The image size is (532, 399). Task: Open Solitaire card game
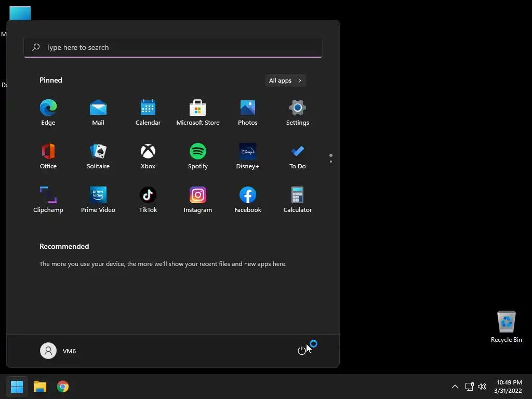pos(98,156)
